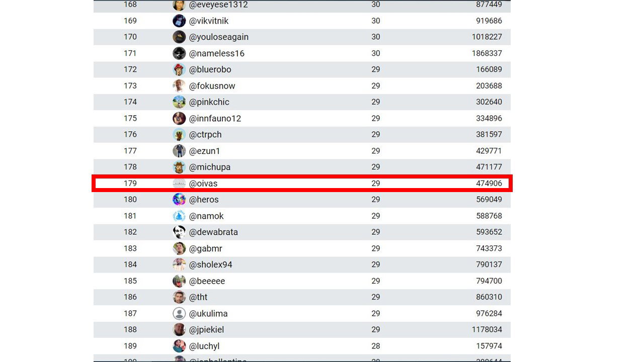Click the blue avatar of @namok
The image size is (644, 362).
pos(179,216)
